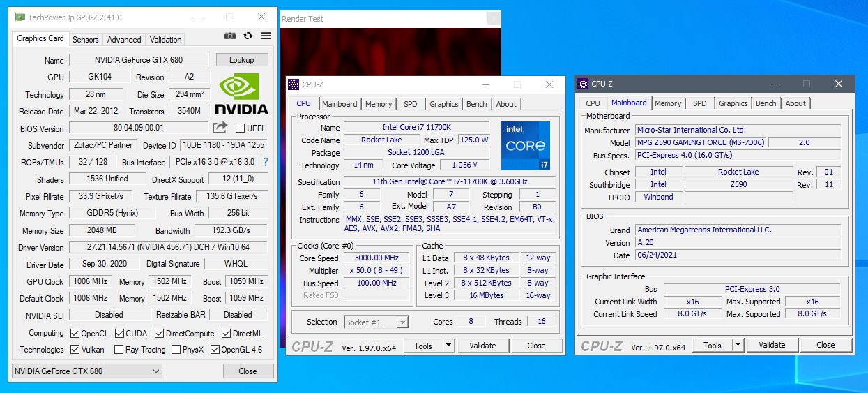Expand Tools arrow in CPU-Z Mainboard window
This screenshot has width=868, height=393.
[738, 345]
